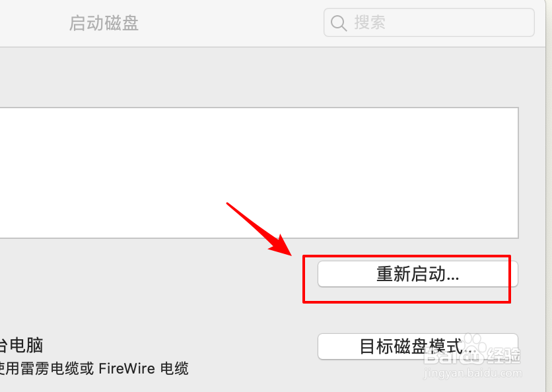
Task: Click the 启动磁盘 window title
Action: pos(104,23)
